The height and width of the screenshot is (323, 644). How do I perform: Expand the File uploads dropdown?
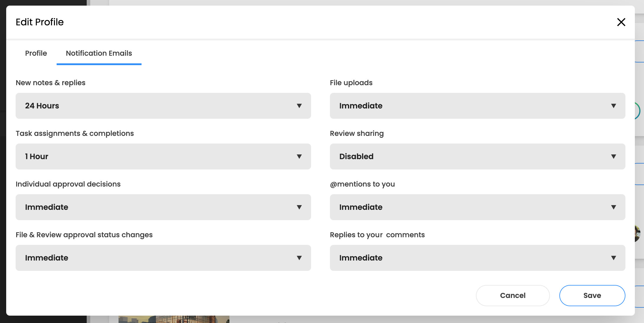tap(477, 106)
